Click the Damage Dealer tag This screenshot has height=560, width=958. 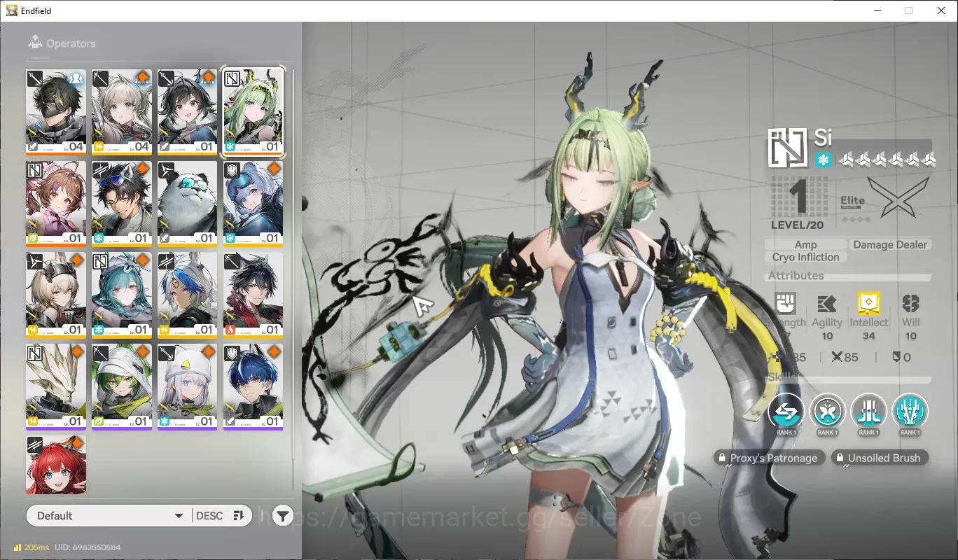890,244
